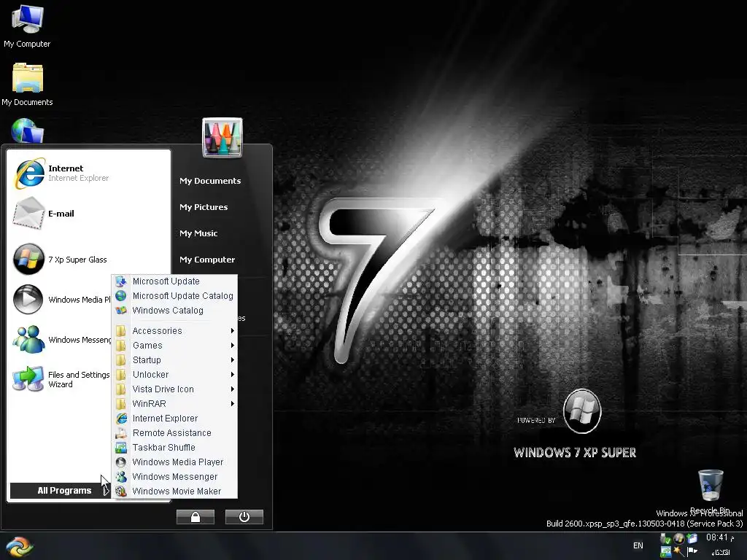Open My Documents in Start menu
This screenshot has height=560, width=747.
tap(210, 181)
